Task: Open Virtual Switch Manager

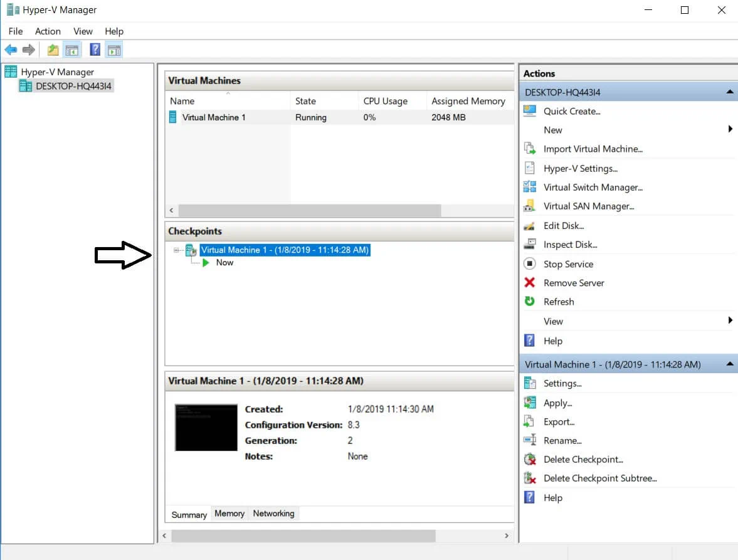Action: (x=593, y=187)
